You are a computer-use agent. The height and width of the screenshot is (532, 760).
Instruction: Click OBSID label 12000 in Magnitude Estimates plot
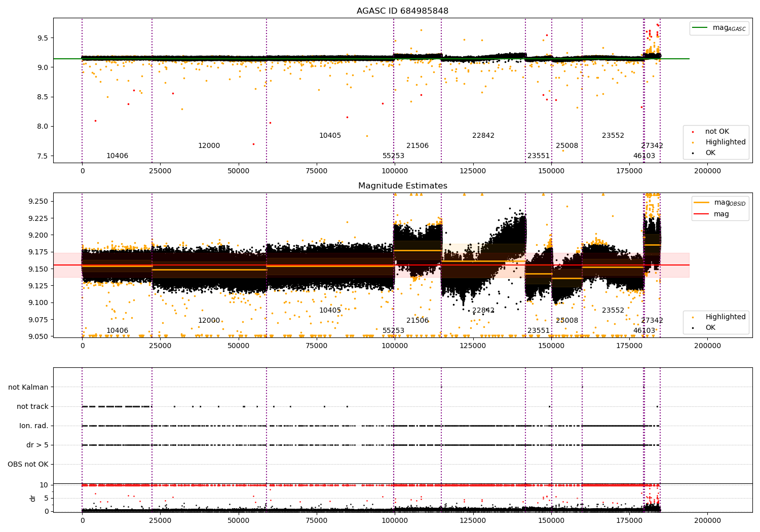(209, 321)
